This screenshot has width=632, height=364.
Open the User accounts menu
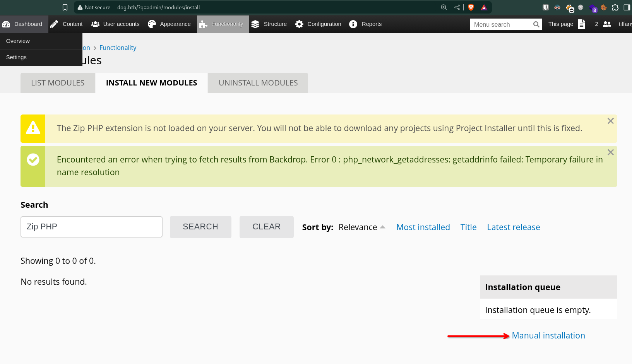(x=115, y=24)
